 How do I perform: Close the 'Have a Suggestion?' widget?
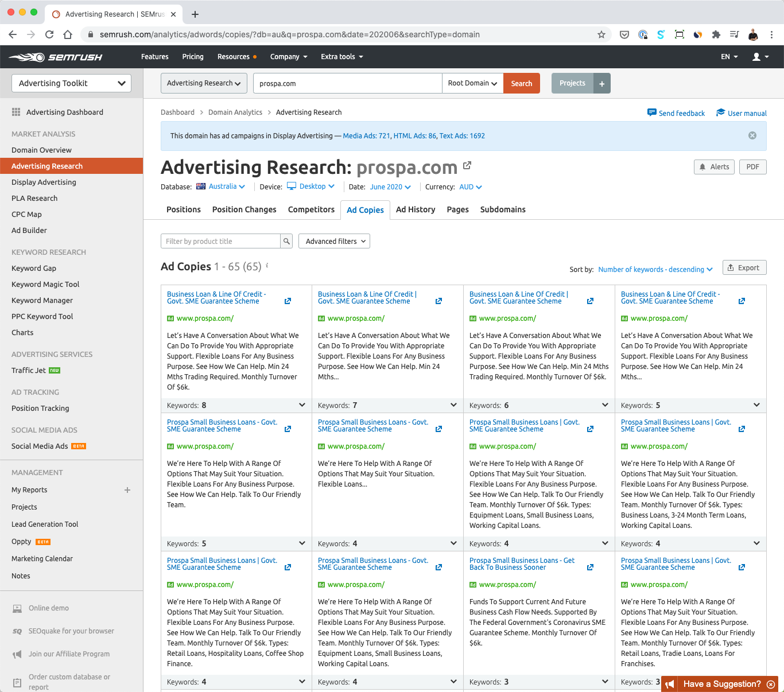pos(771,684)
